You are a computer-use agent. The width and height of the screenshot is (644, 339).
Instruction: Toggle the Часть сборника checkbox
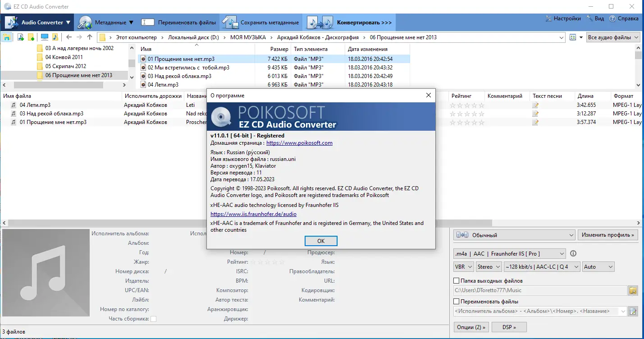tap(153, 318)
